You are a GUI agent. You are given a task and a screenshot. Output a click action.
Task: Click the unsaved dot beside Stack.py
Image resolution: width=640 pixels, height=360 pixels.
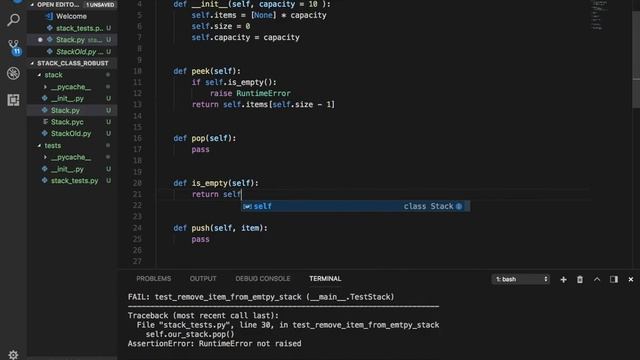tap(40, 40)
